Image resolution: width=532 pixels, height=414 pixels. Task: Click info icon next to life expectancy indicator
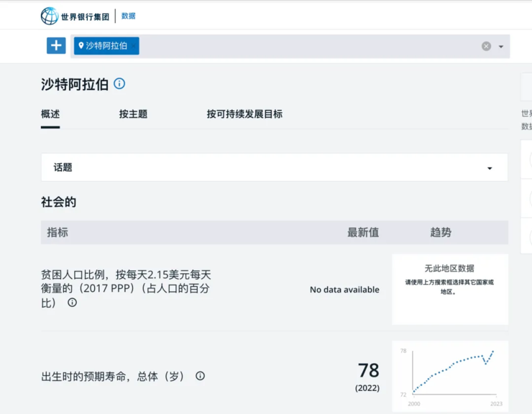pos(200,376)
